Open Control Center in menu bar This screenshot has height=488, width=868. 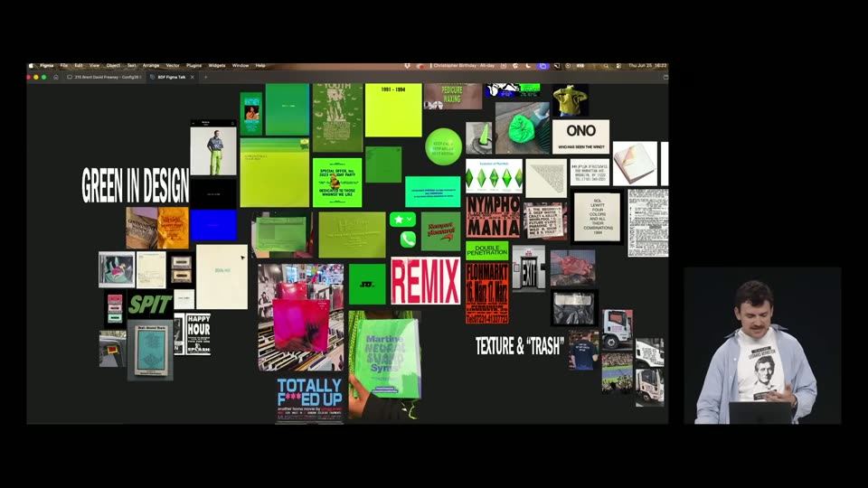pyautogui.click(x=618, y=65)
